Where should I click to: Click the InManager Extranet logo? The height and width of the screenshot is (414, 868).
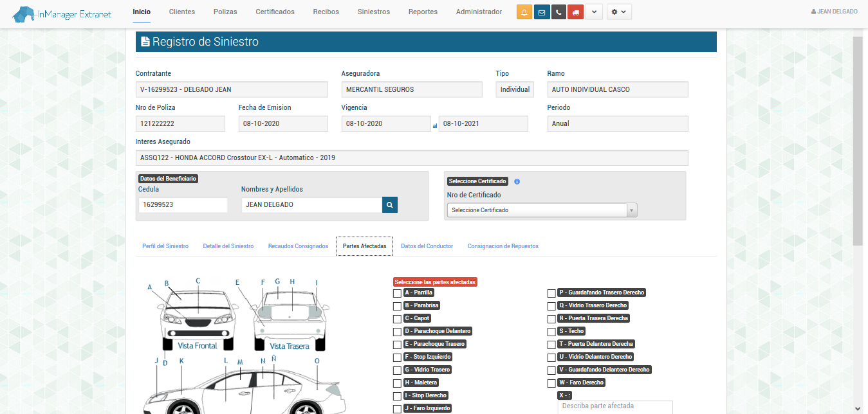tap(62, 13)
